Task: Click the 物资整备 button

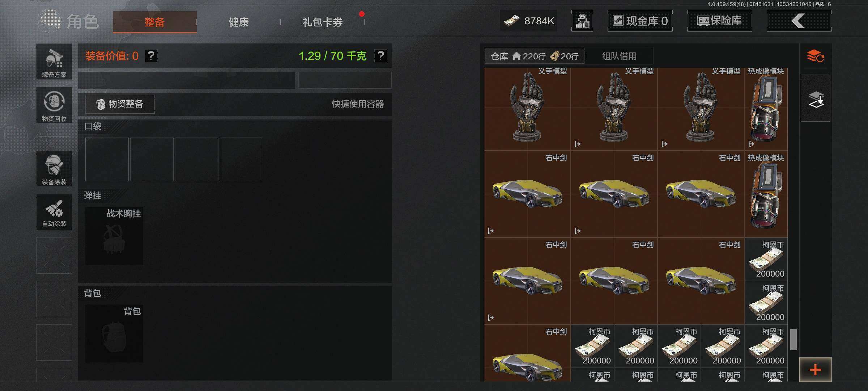Action: [120, 104]
